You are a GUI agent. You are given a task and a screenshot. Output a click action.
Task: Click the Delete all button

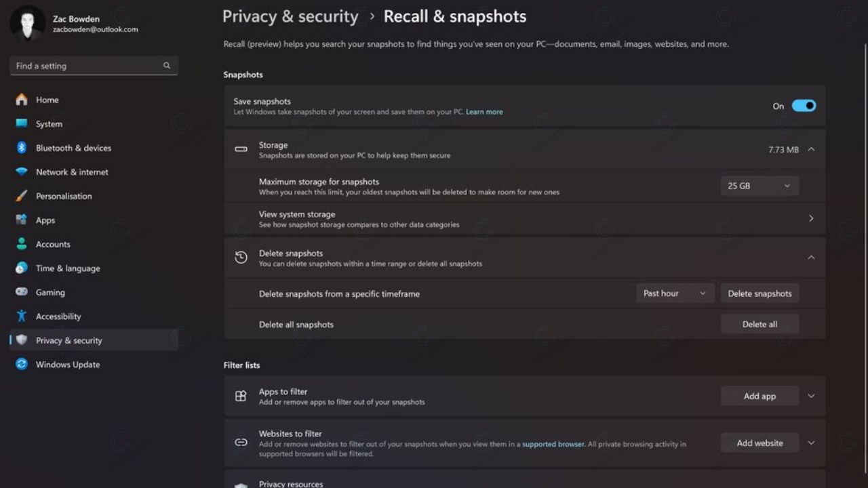tap(759, 324)
